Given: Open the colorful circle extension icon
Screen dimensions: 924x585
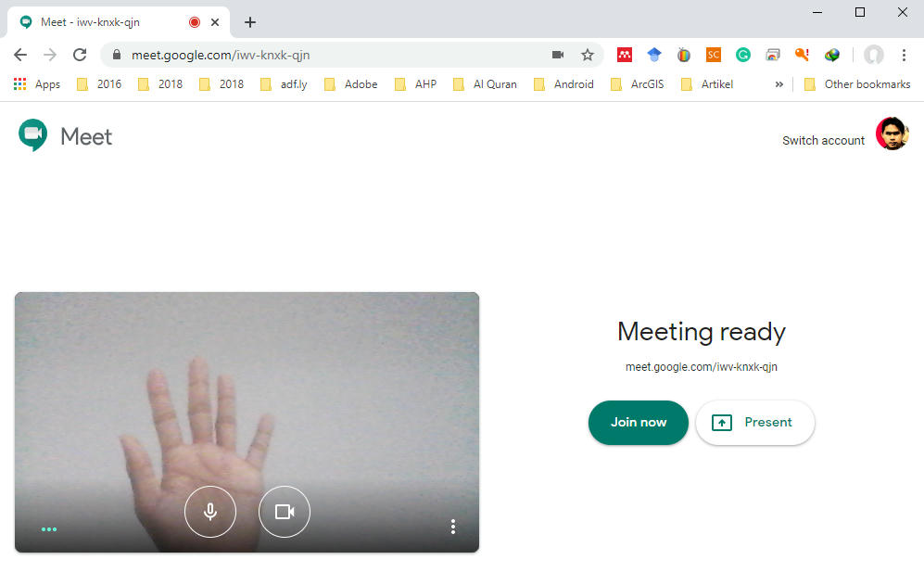Looking at the screenshot, I should coord(684,55).
